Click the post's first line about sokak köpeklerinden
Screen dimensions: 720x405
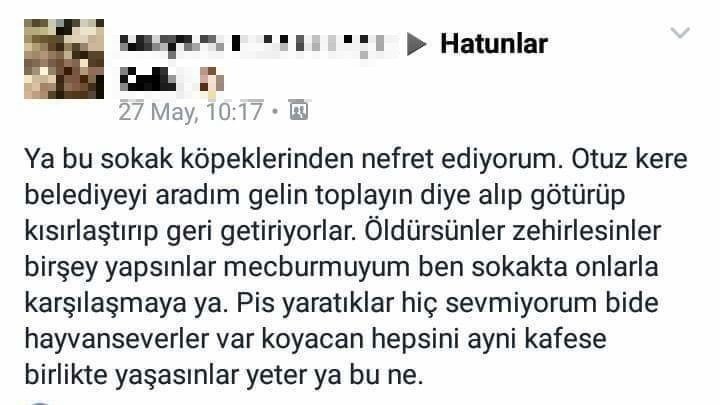point(356,159)
